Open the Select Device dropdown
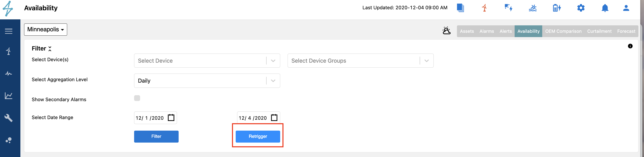Viewport: 644px width, 157px height. click(x=207, y=61)
